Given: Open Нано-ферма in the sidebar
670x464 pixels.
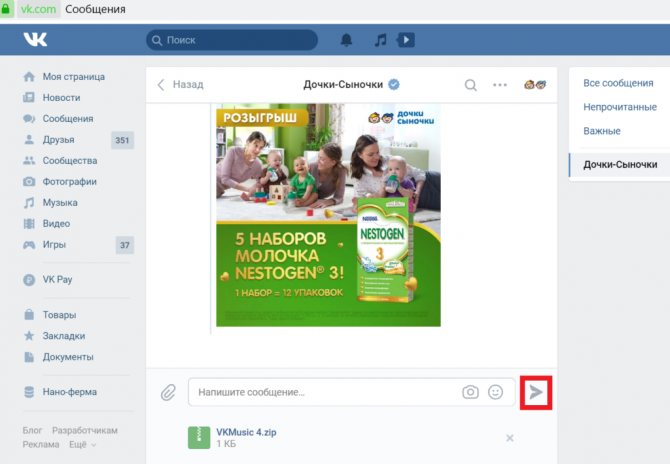Looking at the screenshot, I should click(69, 392).
